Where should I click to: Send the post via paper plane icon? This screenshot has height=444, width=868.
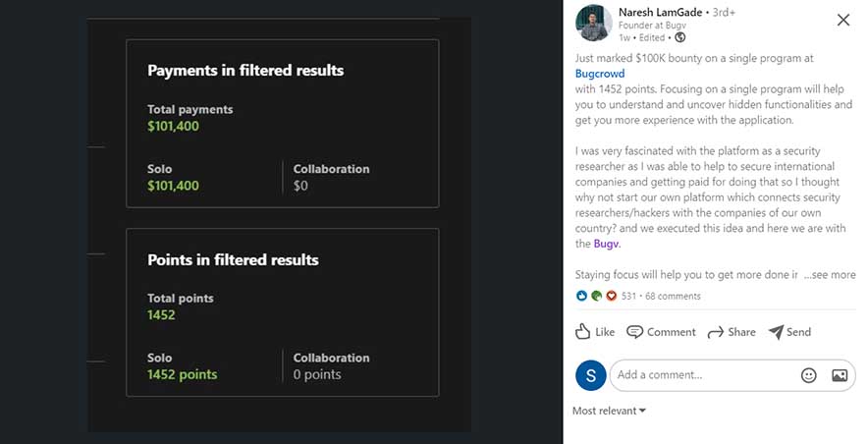click(x=776, y=332)
